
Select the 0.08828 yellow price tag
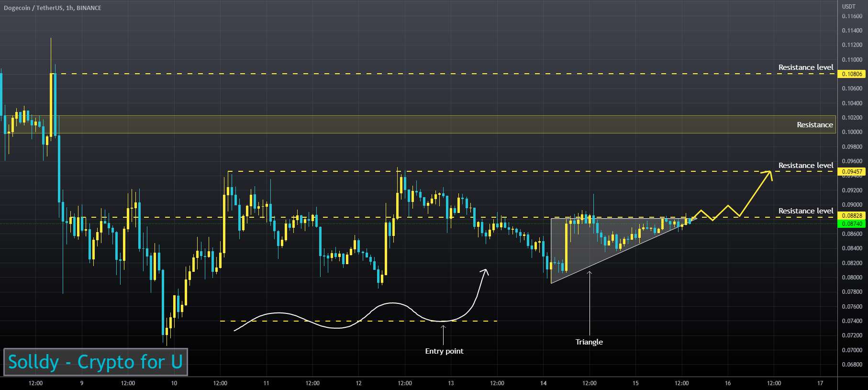(852, 216)
